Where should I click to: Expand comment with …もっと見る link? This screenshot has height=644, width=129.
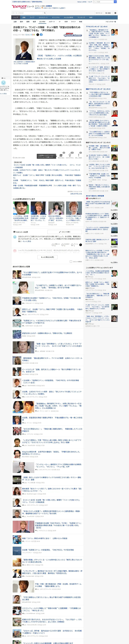tap(27, 241)
